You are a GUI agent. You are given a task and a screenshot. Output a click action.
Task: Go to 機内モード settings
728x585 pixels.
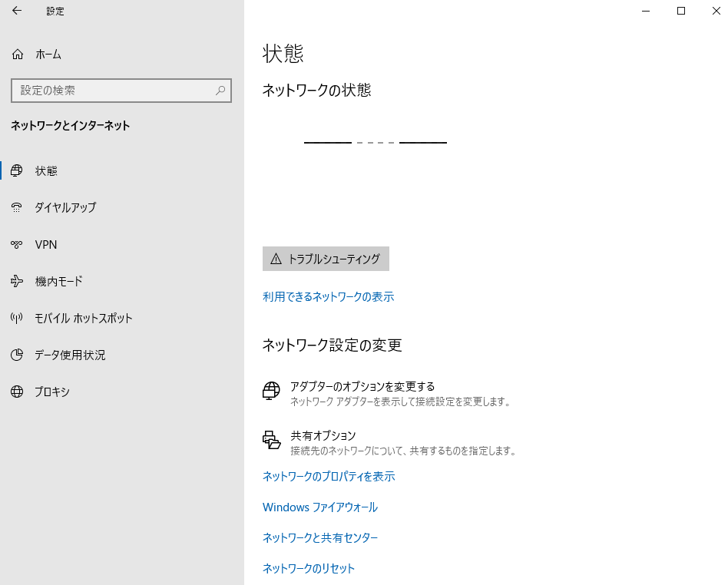[x=121, y=281]
